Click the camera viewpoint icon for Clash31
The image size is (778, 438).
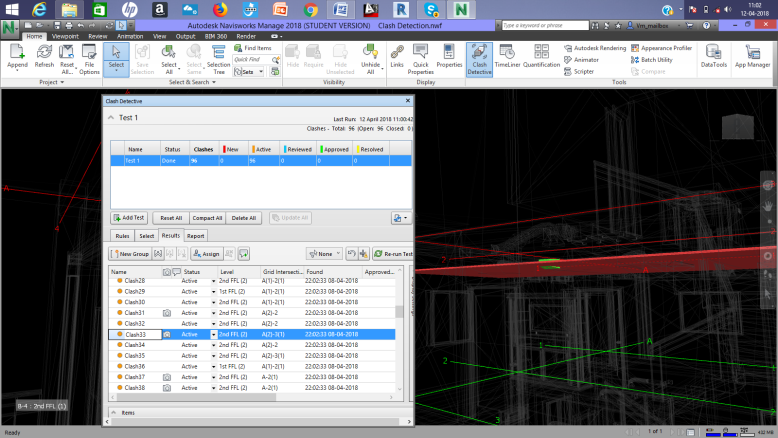(x=167, y=313)
